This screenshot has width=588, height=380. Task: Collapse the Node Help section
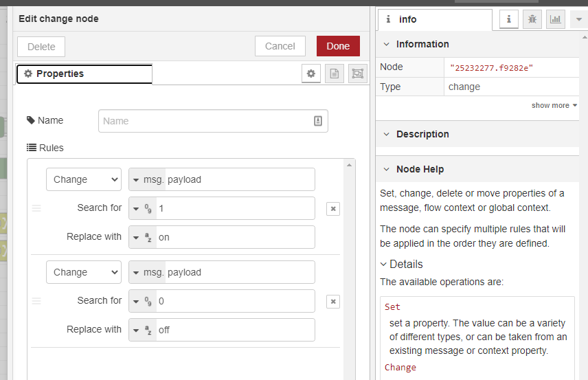click(x=386, y=169)
